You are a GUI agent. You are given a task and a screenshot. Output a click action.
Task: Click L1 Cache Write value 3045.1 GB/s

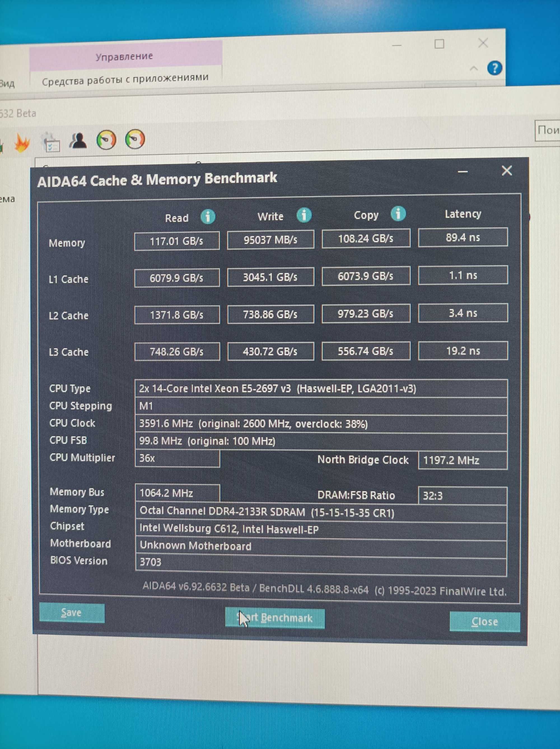click(270, 277)
